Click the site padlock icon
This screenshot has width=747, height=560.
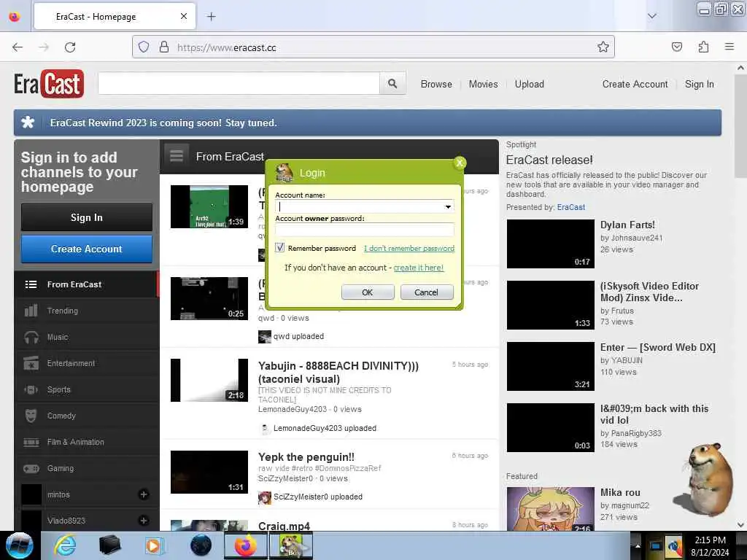164,47
